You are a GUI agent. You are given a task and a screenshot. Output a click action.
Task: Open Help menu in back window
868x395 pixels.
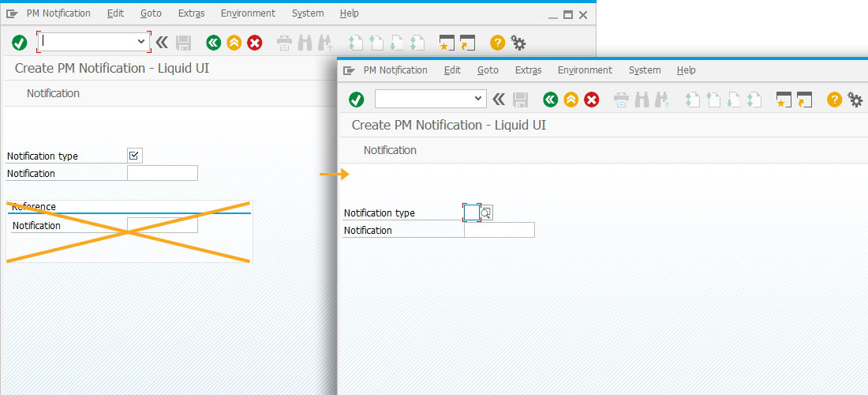pos(350,13)
